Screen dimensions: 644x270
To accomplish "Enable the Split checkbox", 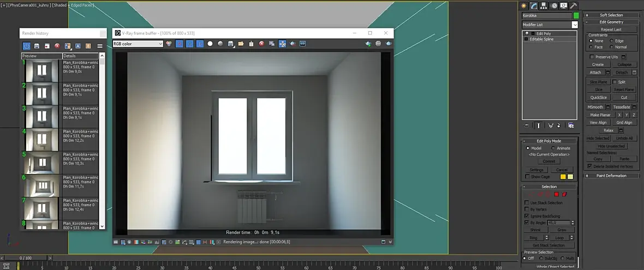I will [x=615, y=82].
